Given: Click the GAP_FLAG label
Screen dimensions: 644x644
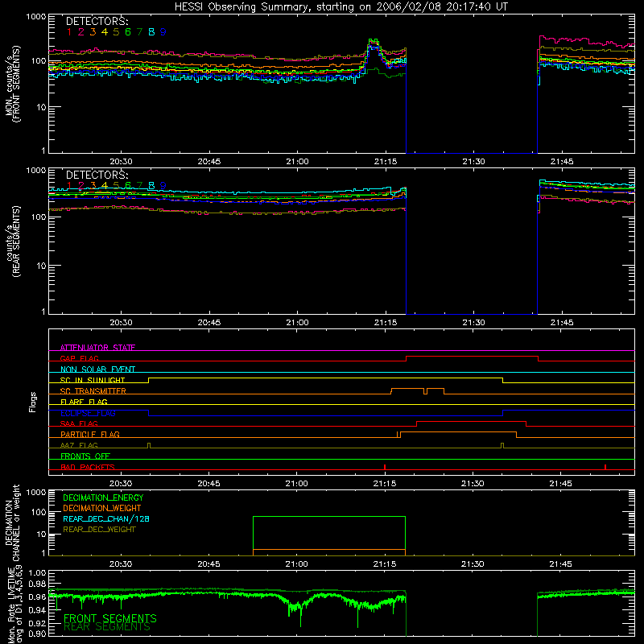Looking at the screenshot, I should point(79,358).
